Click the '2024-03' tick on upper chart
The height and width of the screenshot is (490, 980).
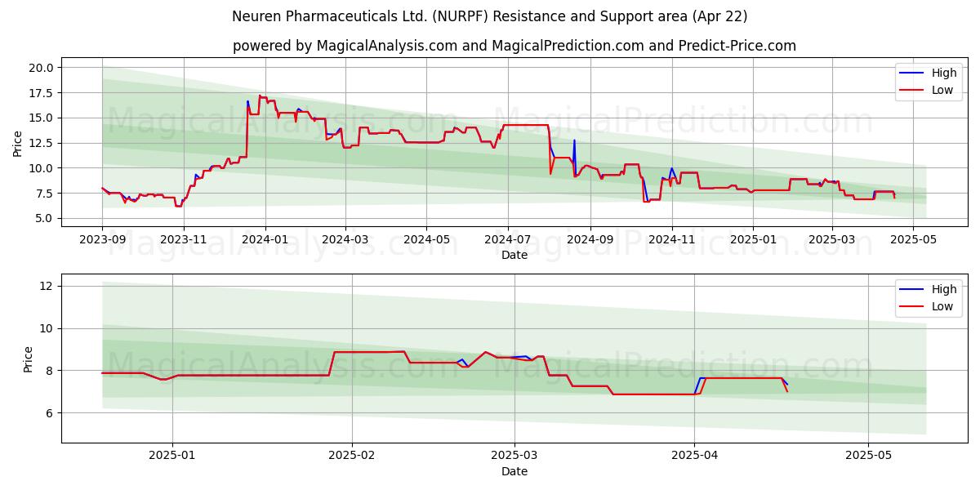tap(345, 238)
